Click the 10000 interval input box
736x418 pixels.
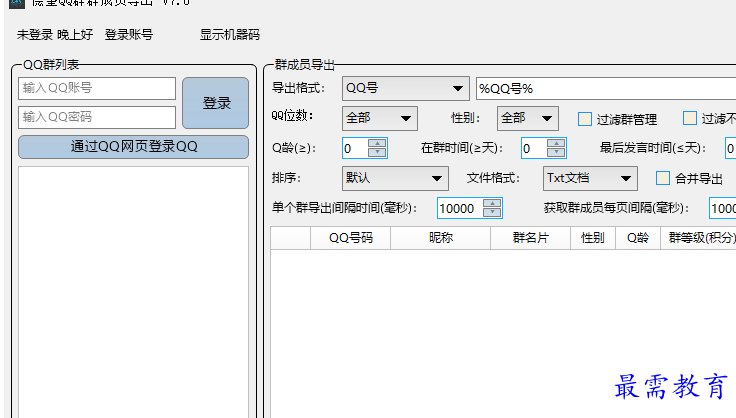(x=460, y=208)
